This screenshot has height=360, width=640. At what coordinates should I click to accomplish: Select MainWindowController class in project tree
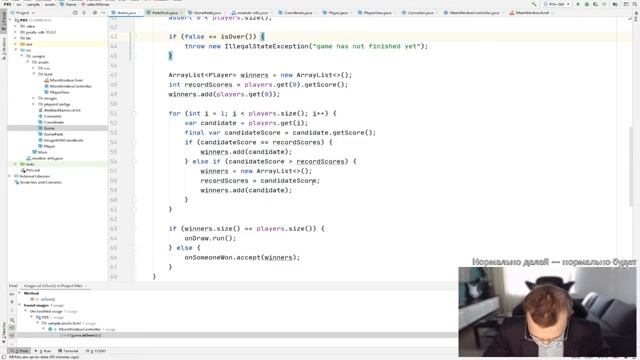[67, 86]
